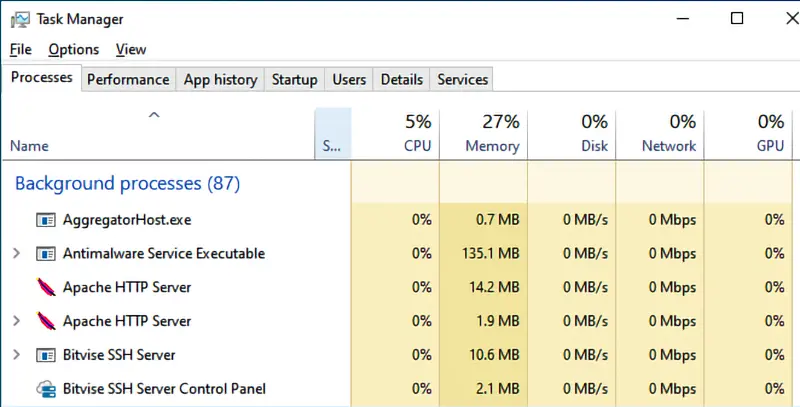Select the Processes tab

coord(42,78)
